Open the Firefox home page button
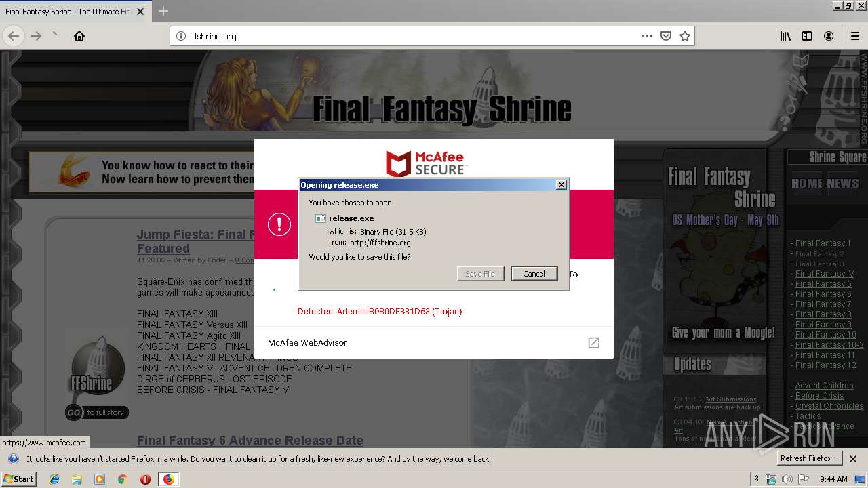The height and width of the screenshot is (488, 868). tap(79, 36)
